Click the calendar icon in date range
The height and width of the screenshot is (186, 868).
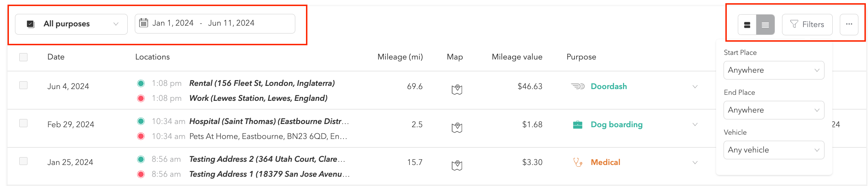click(x=143, y=23)
